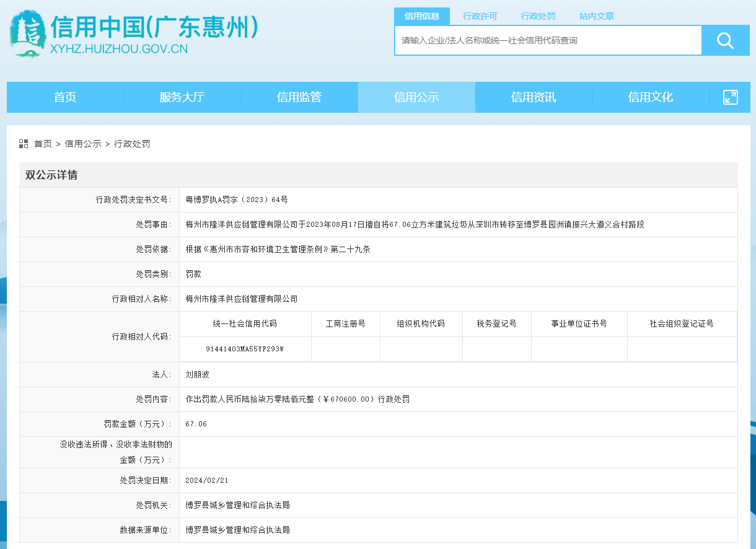
Task: Click the 事业单位证书号 column header
Action: tap(579, 323)
